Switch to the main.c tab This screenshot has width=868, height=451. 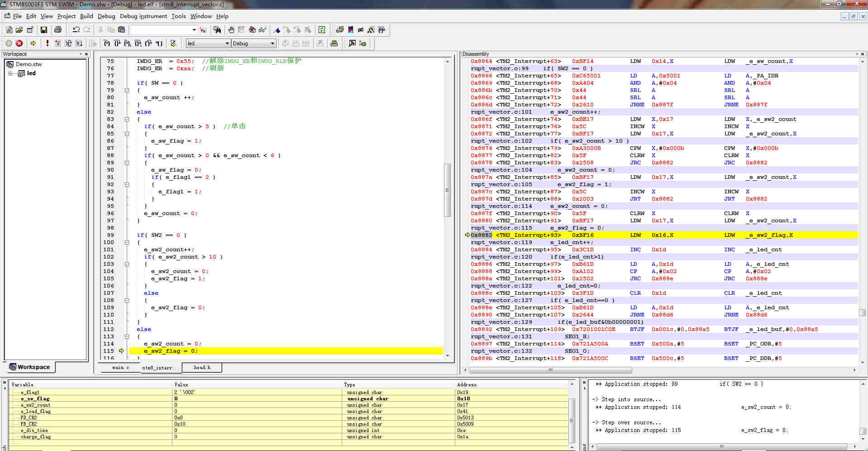tap(120, 368)
